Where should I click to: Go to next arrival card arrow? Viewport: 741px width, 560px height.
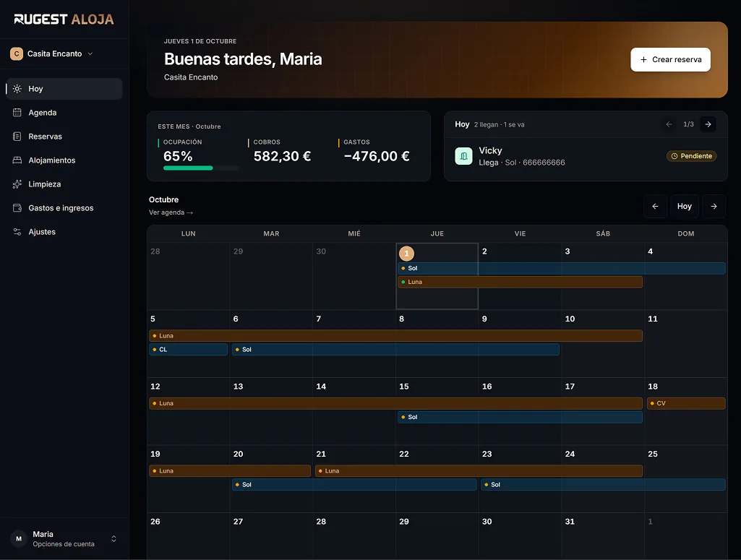pyautogui.click(x=708, y=124)
